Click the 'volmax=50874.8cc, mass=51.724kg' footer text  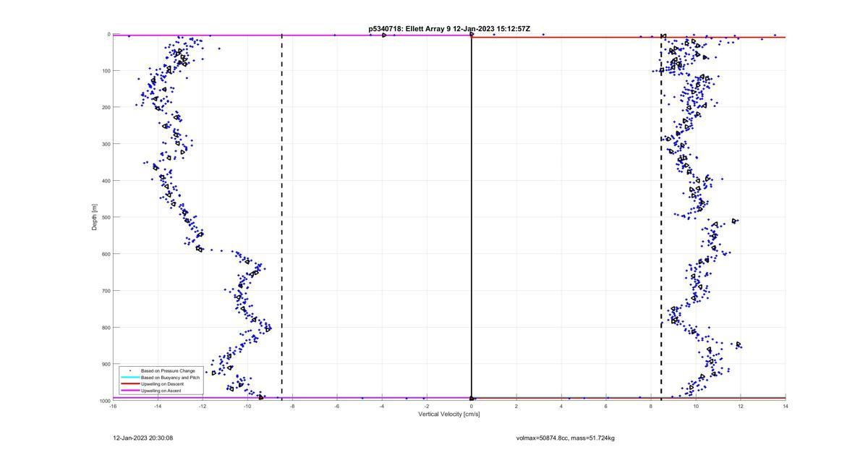(x=566, y=438)
